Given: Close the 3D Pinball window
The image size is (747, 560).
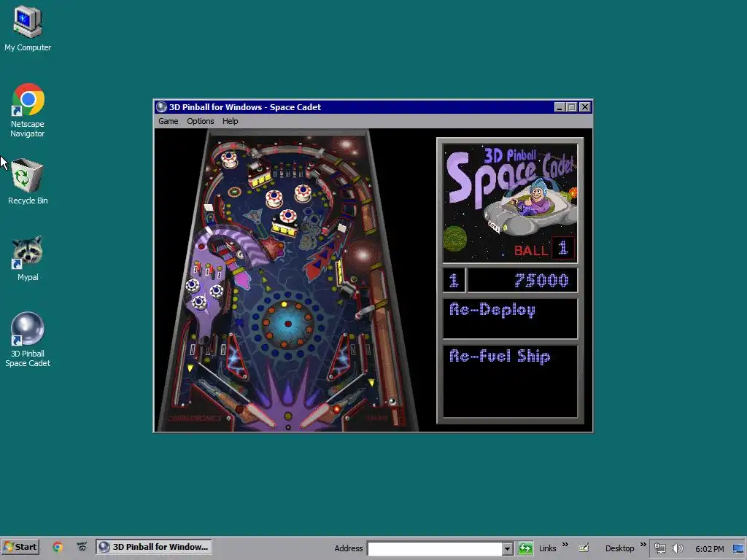Looking at the screenshot, I should click(x=585, y=107).
